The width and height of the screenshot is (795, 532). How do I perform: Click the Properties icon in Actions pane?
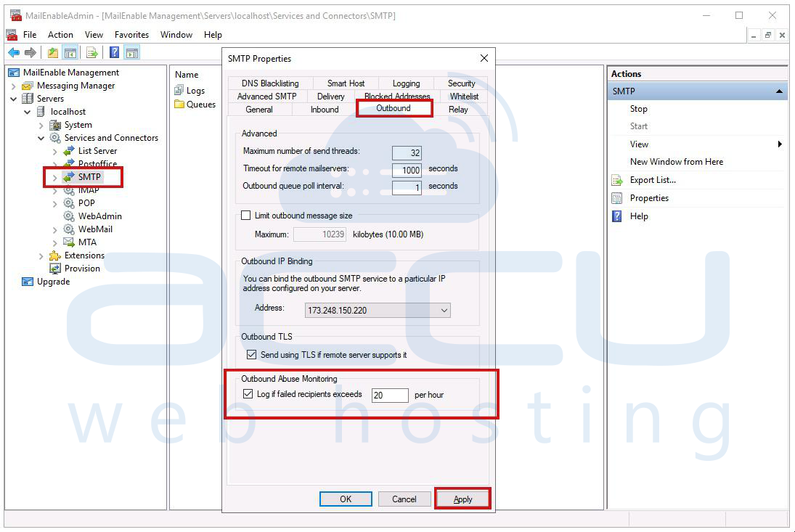point(617,198)
